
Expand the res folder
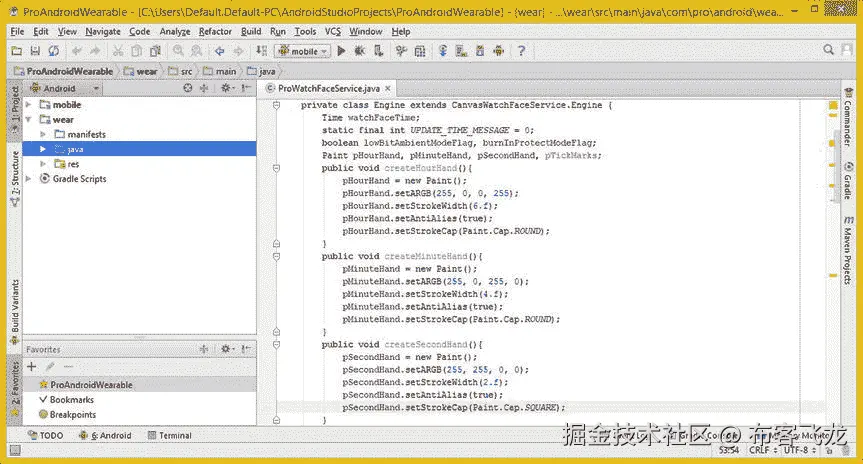tap(43, 164)
